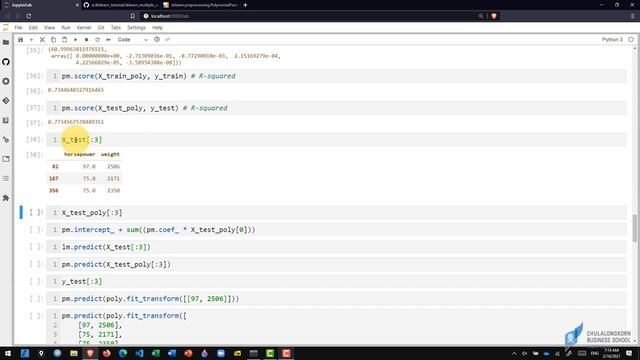640x360 pixels.
Task: Reload the browser page
Action: point(29,16)
